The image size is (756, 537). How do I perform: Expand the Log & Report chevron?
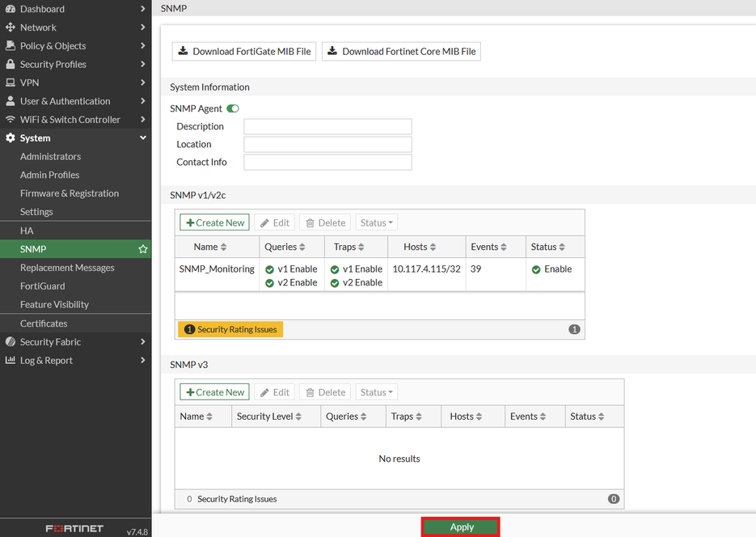click(x=143, y=360)
